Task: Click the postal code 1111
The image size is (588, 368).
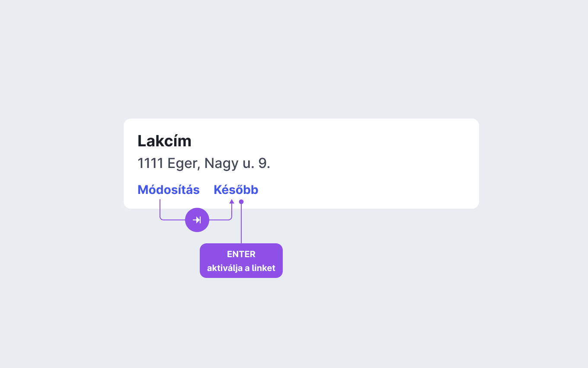Action: tap(150, 164)
